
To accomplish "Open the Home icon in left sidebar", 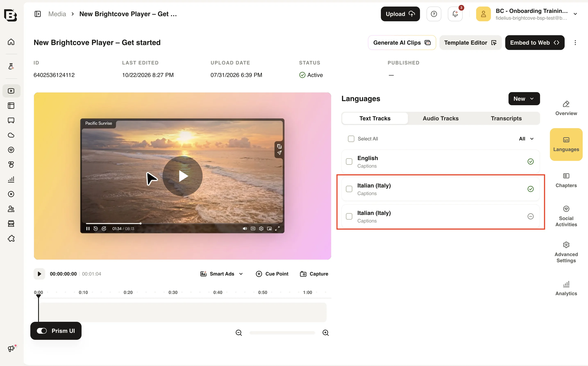I will point(11,42).
